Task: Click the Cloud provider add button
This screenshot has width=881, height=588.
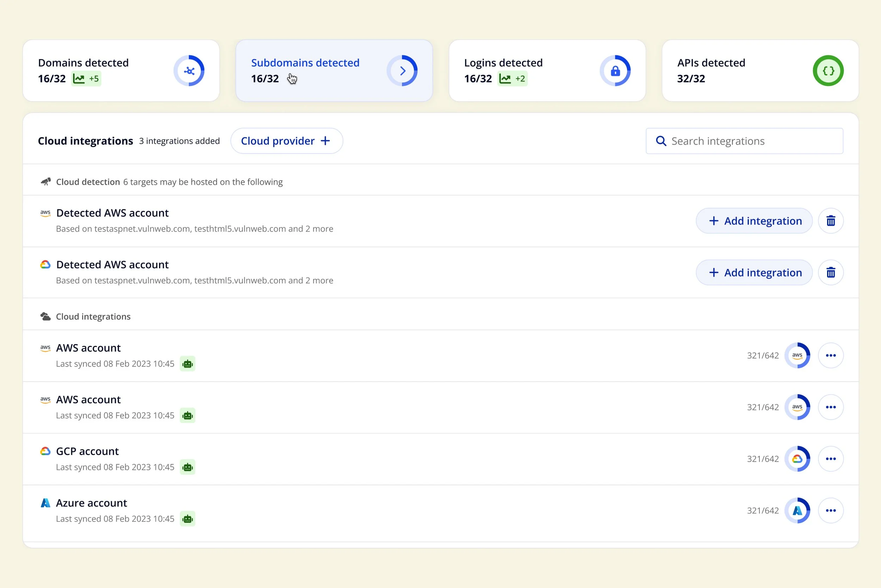Action: point(287,141)
